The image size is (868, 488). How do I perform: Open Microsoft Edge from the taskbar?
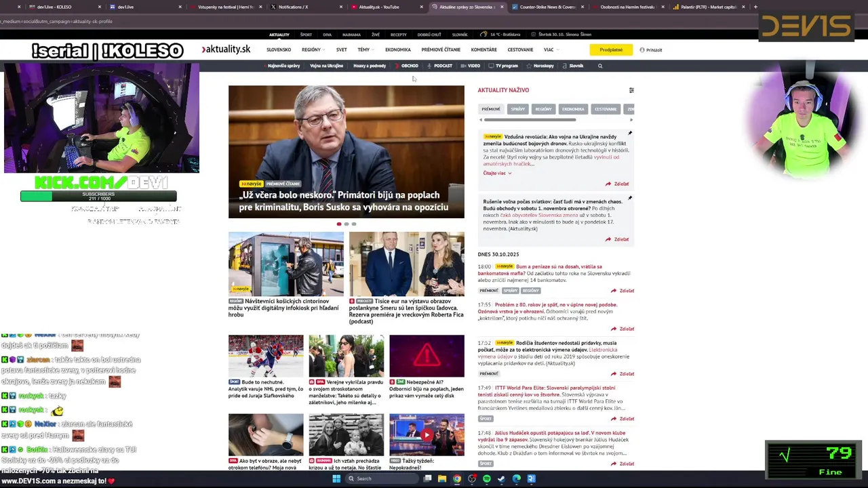pyautogui.click(x=517, y=479)
